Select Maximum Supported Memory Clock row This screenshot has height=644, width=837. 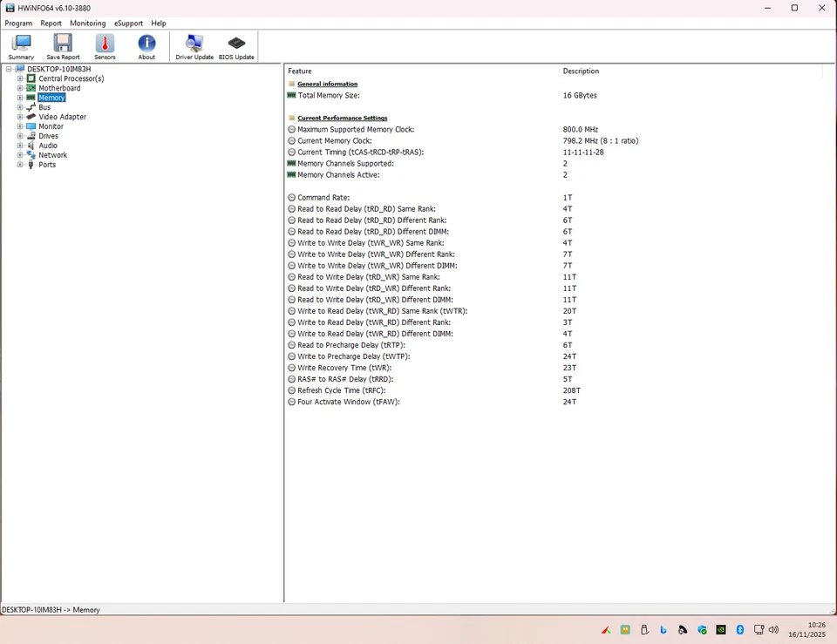click(x=553, y=130)
